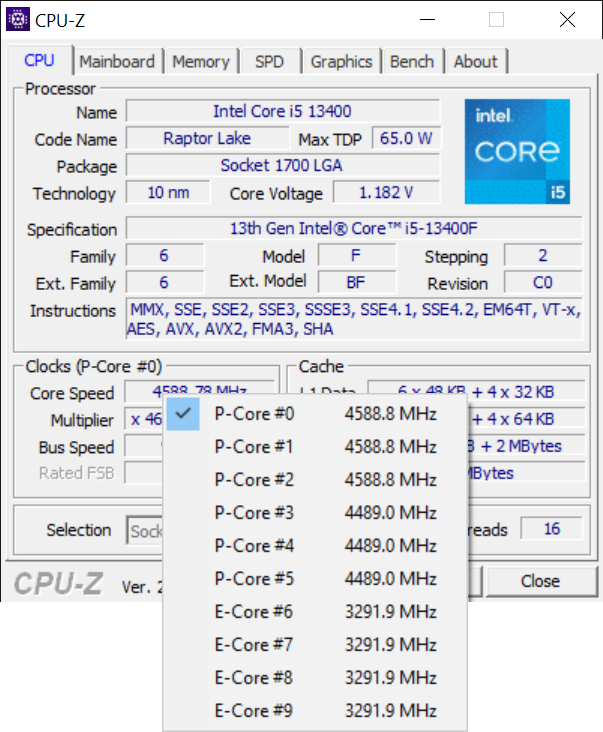Open the Socket selection dropdown
This screenshot has width=603, height=732.
coord(145,530)
